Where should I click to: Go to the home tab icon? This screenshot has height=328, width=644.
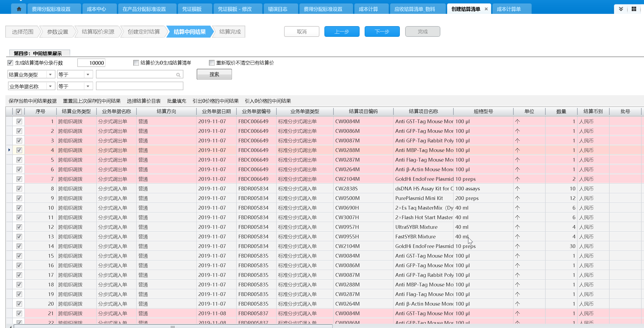coord(19,9)
